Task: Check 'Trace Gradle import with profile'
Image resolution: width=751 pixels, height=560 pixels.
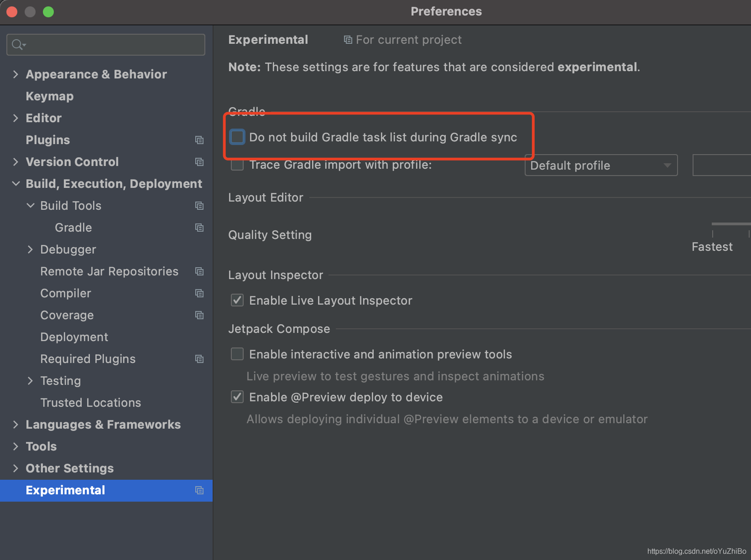Action: [x=237, y=165]
